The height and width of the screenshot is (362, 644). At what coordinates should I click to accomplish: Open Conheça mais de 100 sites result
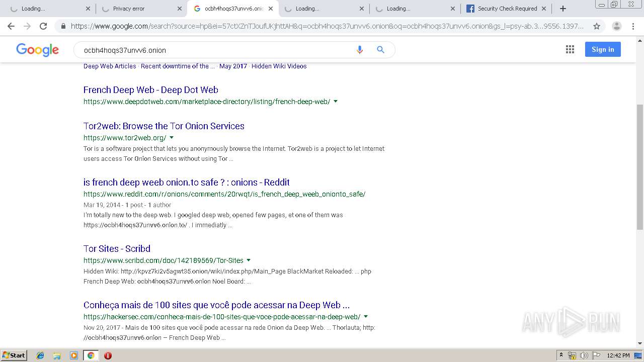point(216,305)
